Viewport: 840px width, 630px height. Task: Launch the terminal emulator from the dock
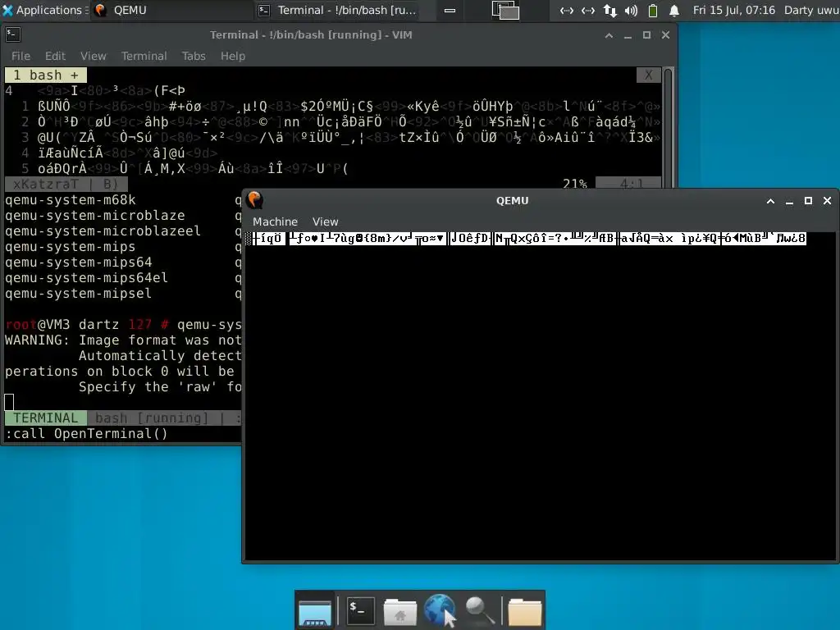pos(360,610)
